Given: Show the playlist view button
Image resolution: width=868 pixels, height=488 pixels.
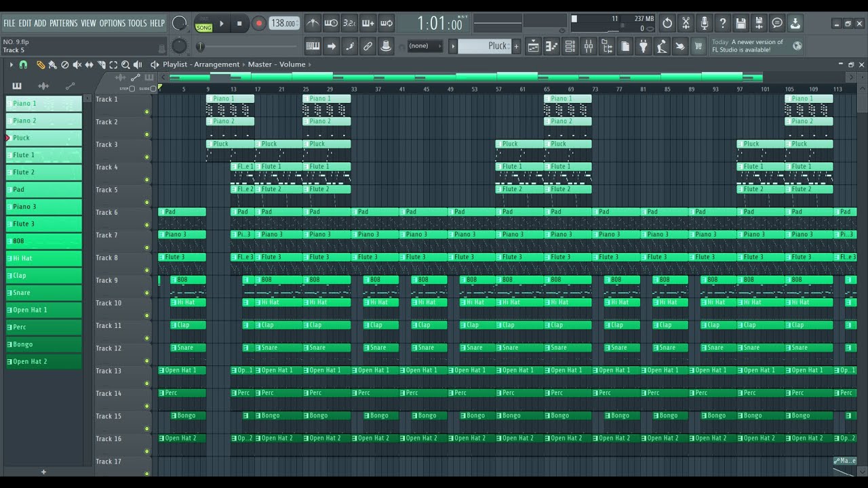Looking at the screenshot, I should [534, 46].
